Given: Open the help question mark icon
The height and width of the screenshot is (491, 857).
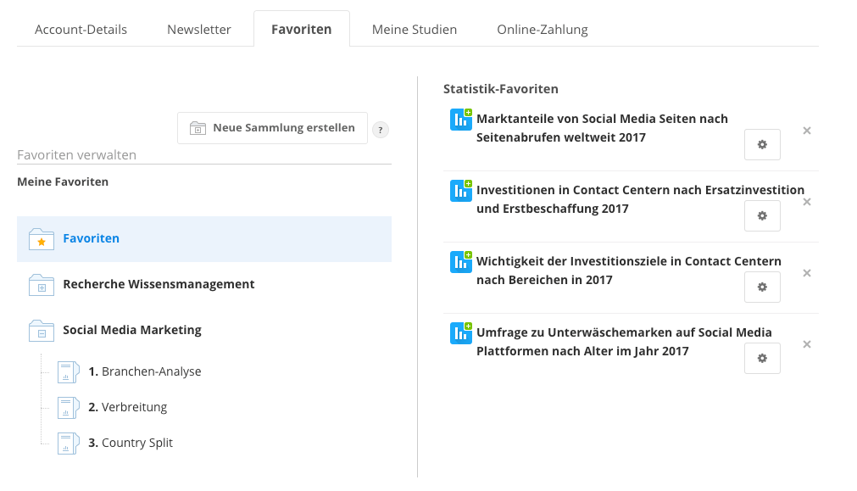Looking at the screenshot, I should point(380,130).
